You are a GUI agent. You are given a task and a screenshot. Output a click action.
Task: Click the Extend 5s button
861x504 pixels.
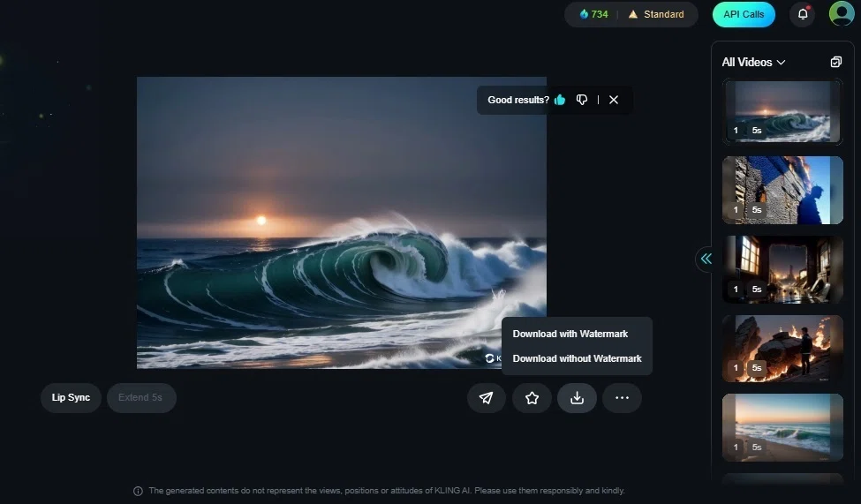click(141, 397)
